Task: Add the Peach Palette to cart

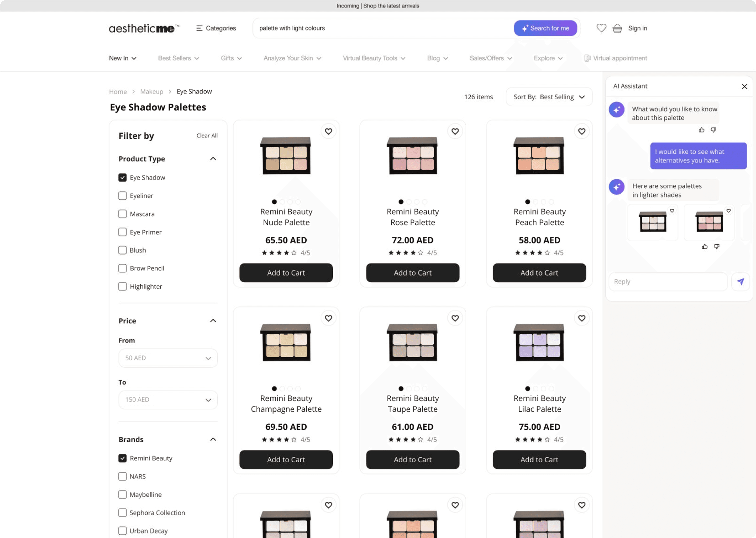Action: point(539,273)
